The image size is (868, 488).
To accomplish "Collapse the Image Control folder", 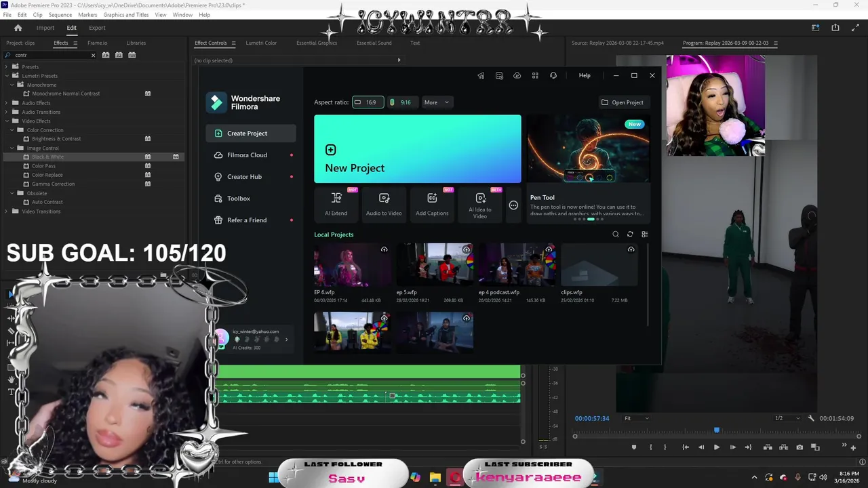I will 12,148.
